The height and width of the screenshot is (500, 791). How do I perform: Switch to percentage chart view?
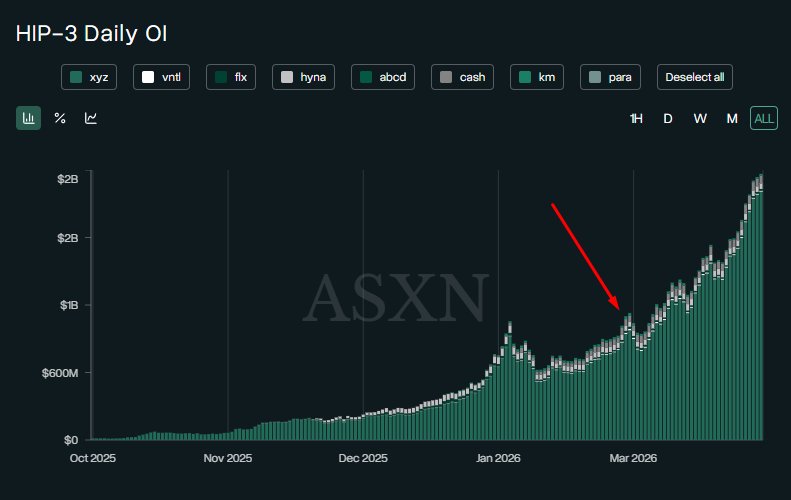click(x=60, y=118)
